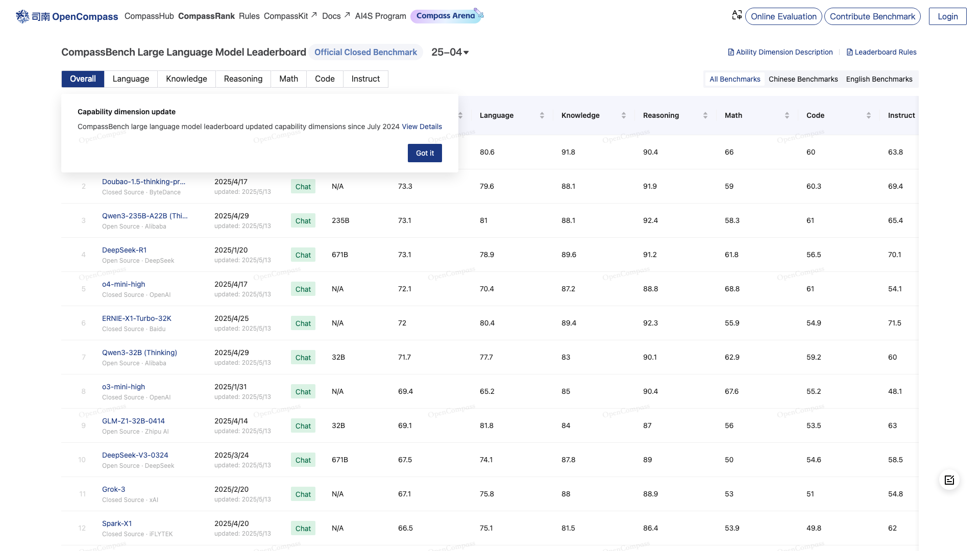980x551 pixels.
Task: Click the 71.5 Instruct score for ERNIE-X1-Turbo-32K
Action: pyautogui.click(x=894, y=323)
